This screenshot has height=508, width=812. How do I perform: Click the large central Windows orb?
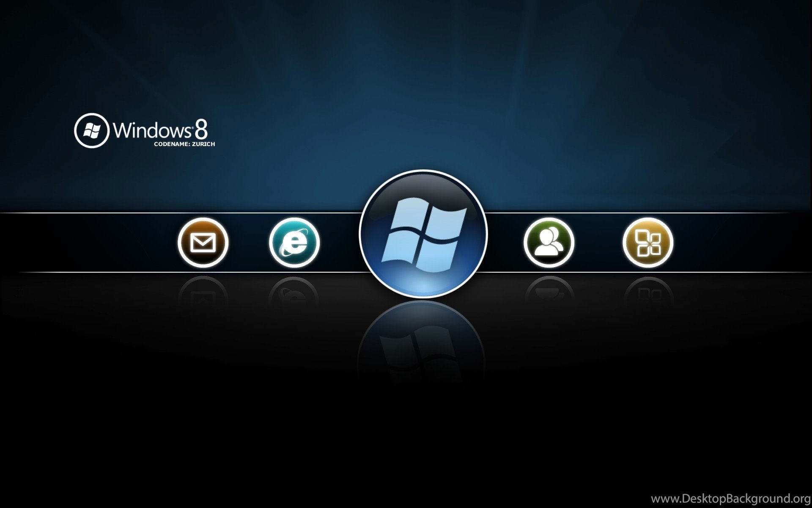point(423,234)
